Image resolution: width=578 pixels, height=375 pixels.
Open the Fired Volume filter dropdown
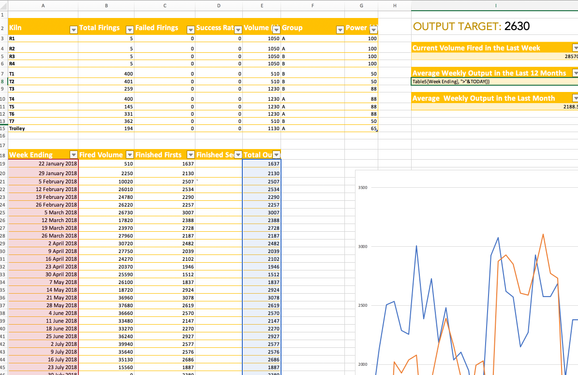click(x=129, y=155)
